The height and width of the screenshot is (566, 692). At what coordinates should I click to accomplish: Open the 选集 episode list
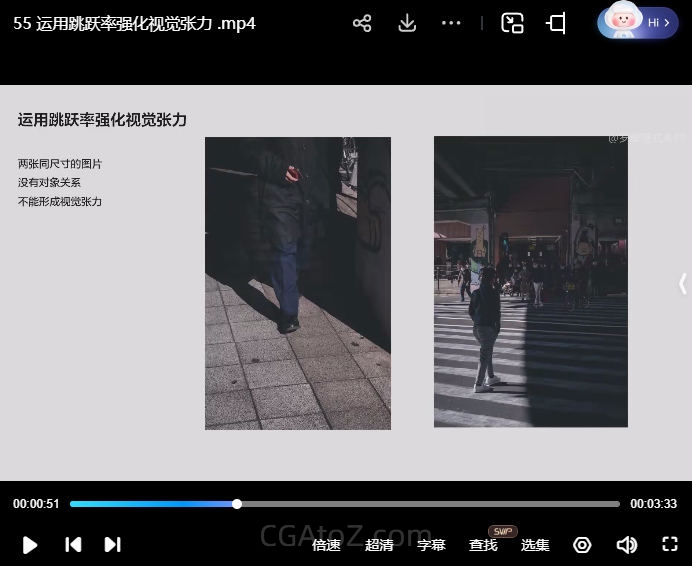535,545
